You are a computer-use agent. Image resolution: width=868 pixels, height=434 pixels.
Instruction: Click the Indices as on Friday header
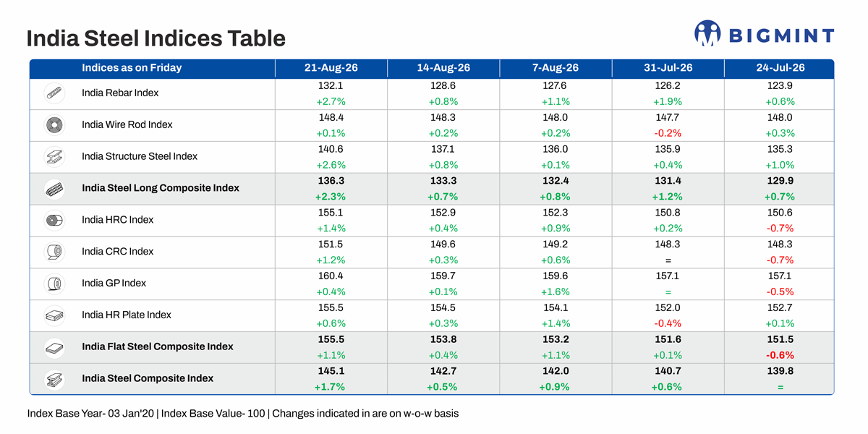(132, 68)
